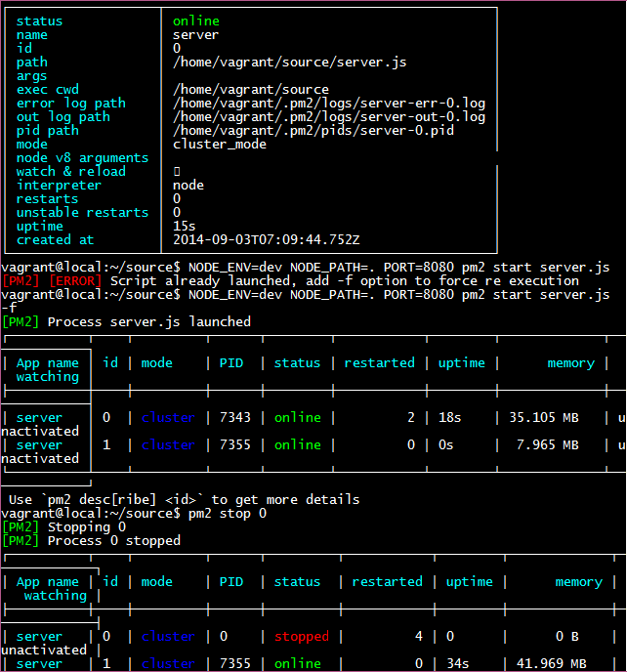Screen dimensions: 627x672
Task: Click the exec cwd value '/home/vagrant/source'
Action: click(251, 90)
